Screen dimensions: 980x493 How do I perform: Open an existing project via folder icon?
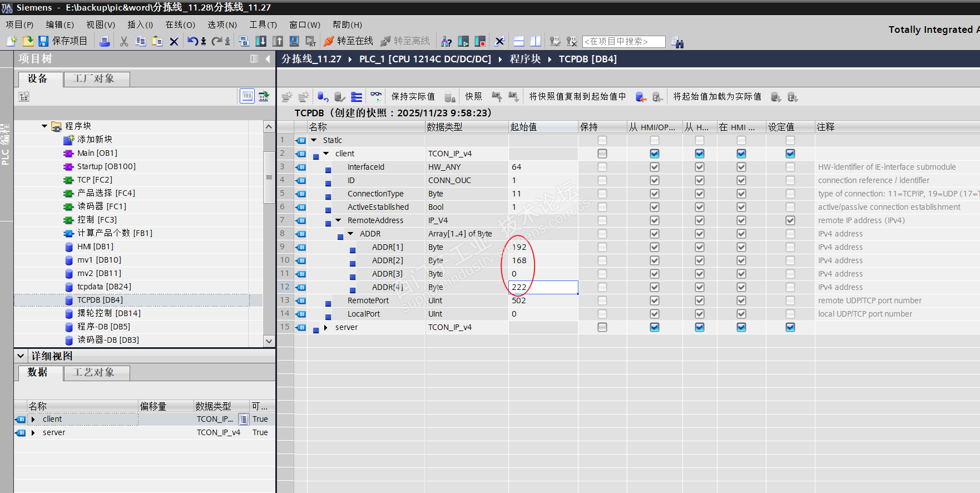tap(28, 41)
